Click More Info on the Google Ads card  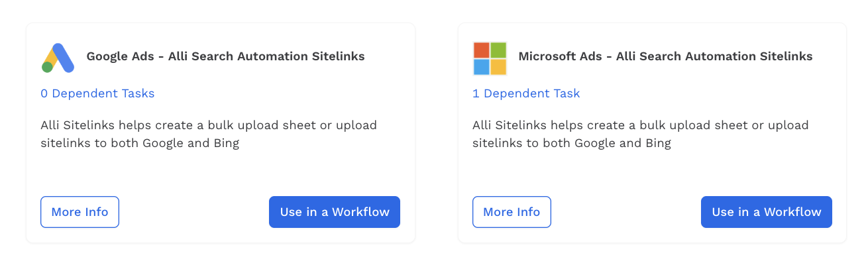pos(80,212)
